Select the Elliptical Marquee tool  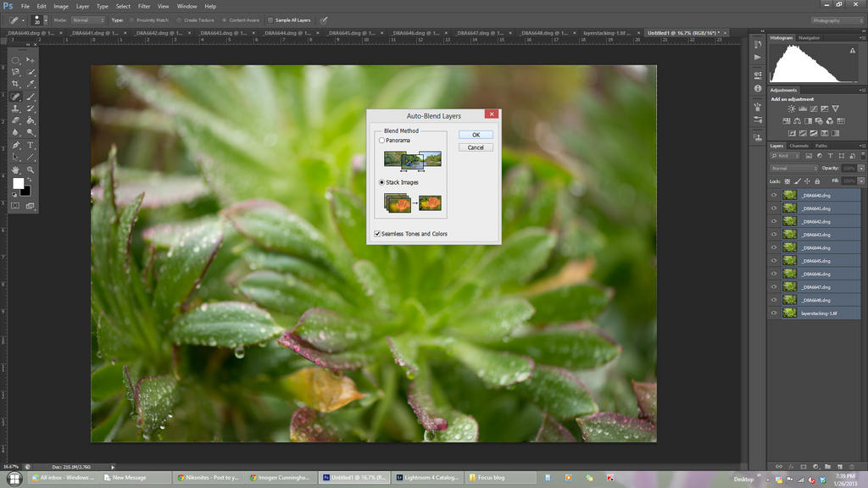coord(16,60)
